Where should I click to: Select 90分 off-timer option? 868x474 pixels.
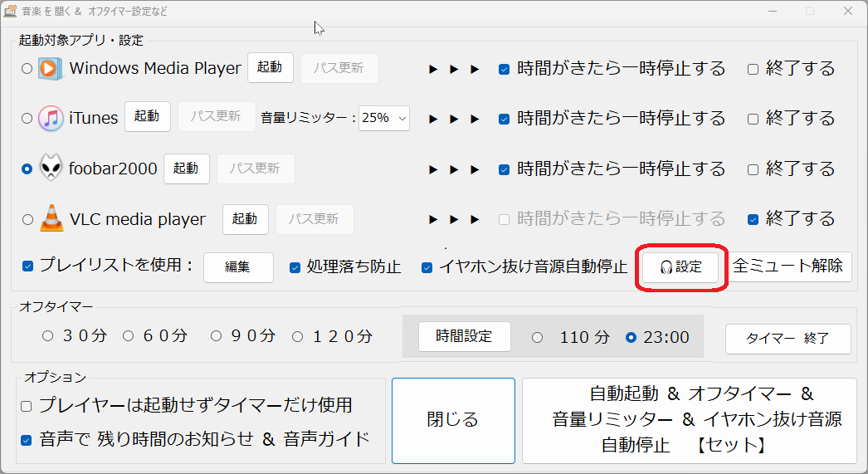216,336
